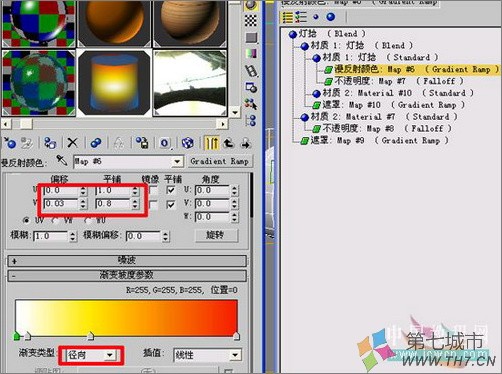The height and width of the screenshot is (374, 502).
Task: Click the Make Preview filmstrip icon
Action: point(251,71)
